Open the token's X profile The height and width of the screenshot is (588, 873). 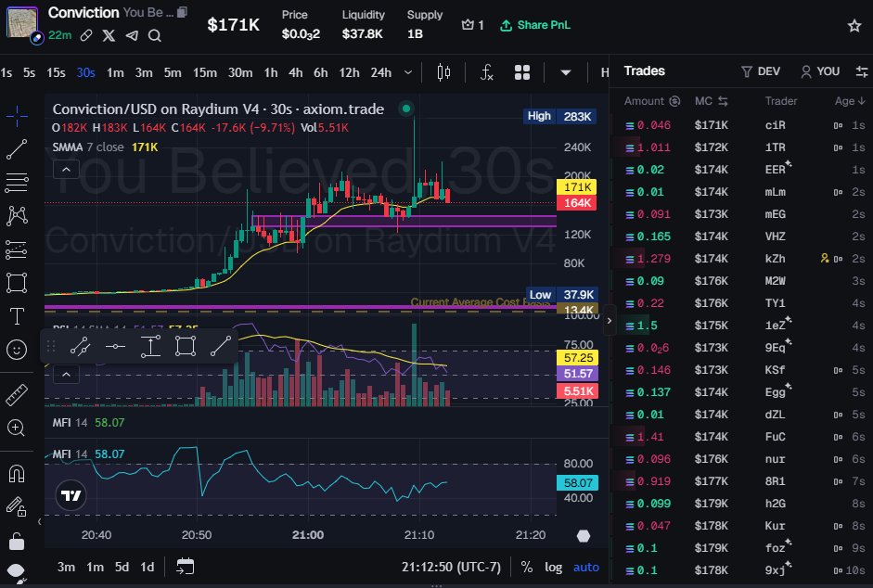click(109, 35)
